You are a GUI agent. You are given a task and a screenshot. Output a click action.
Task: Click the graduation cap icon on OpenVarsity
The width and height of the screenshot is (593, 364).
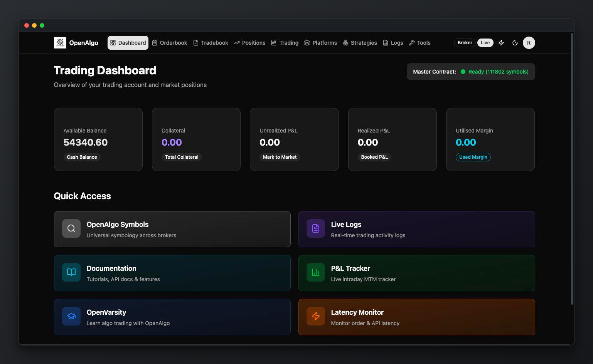pos(71,316)
